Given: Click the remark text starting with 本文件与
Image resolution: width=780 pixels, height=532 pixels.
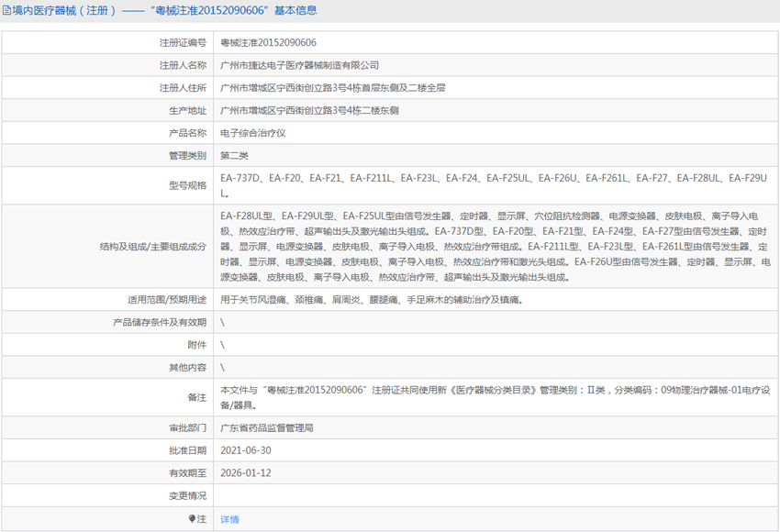Looking at the screenshot, I should [x=495, y=398].
